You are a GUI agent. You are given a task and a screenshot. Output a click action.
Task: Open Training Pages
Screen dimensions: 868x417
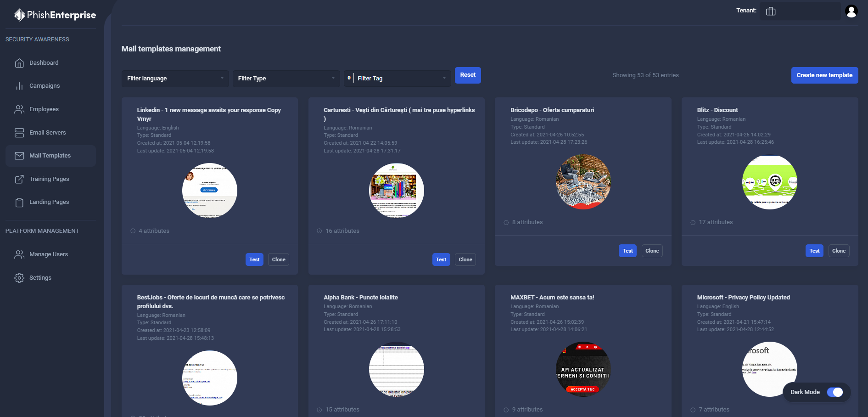click(x=50, y=179)
